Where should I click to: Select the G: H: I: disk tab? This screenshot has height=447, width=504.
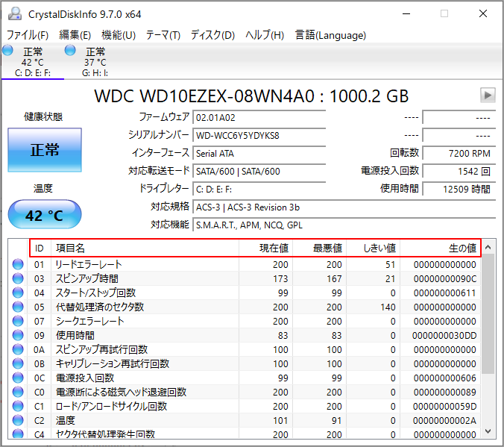pyautogui.click(x=95, y=61)
